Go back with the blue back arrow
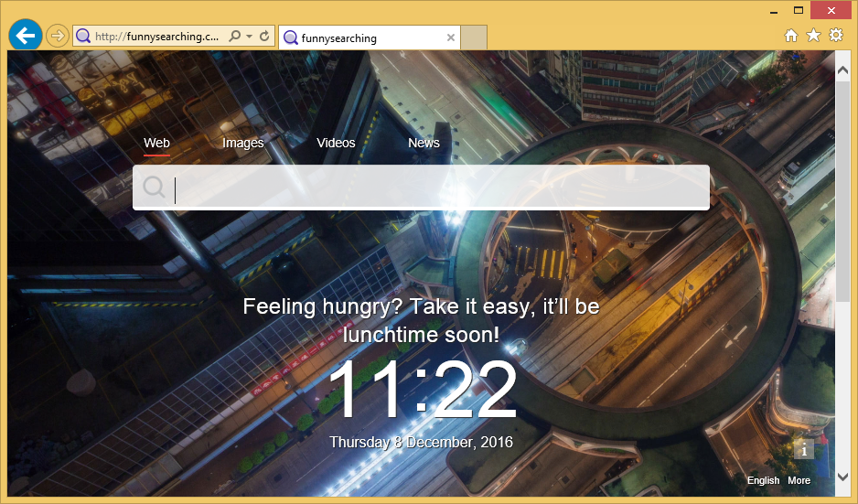Screen dimensions: 858x504 [x=26, y=36]
